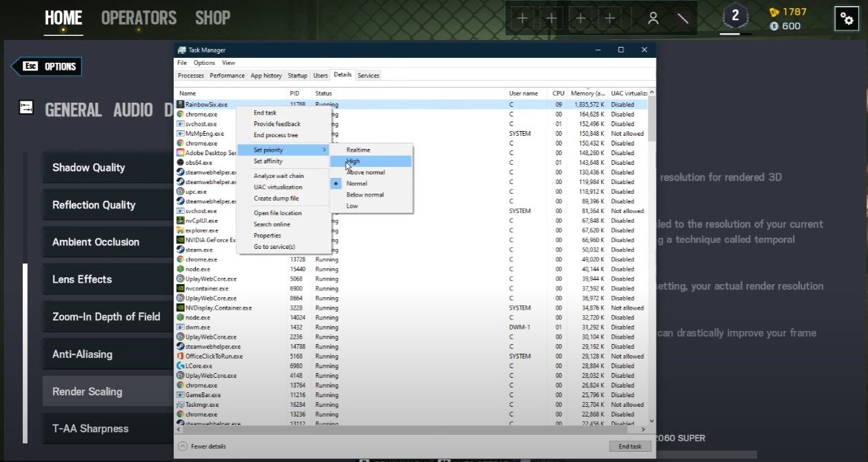Open the Options menu in Task Manager
The width and height of the screenshot is (868, 462).
(x=204, y=63)
